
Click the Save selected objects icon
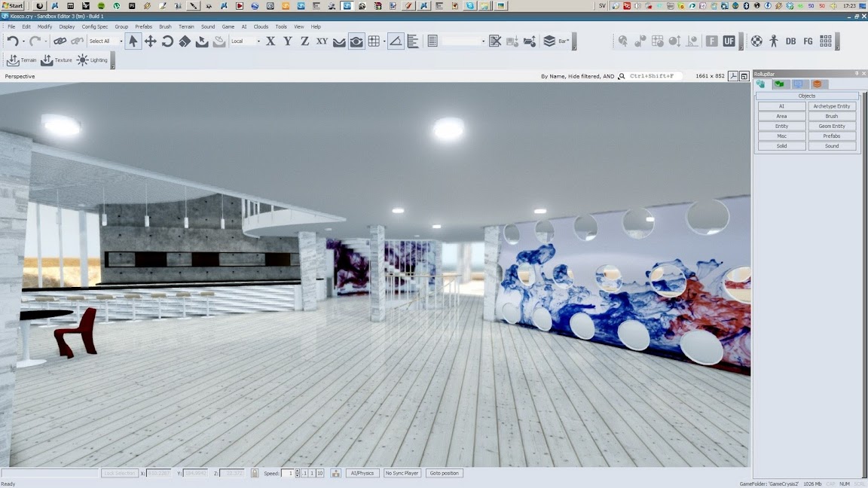point(512,41)
